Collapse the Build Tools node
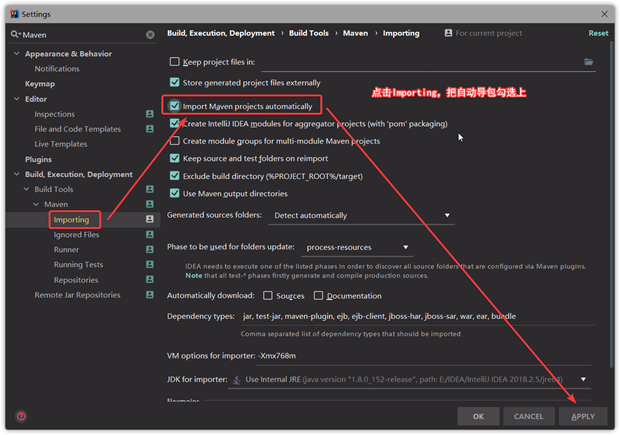The image size is (620, 435). (26, 189)
